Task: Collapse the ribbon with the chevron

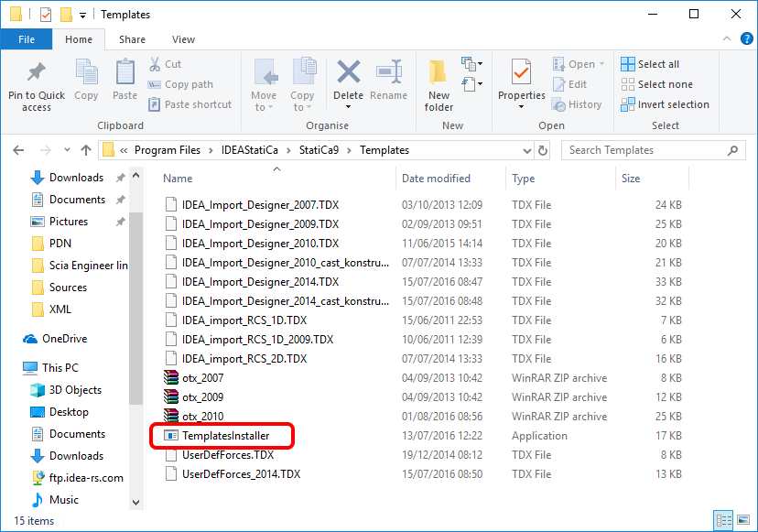Action: pyautogui.click(x=727, y=39)
